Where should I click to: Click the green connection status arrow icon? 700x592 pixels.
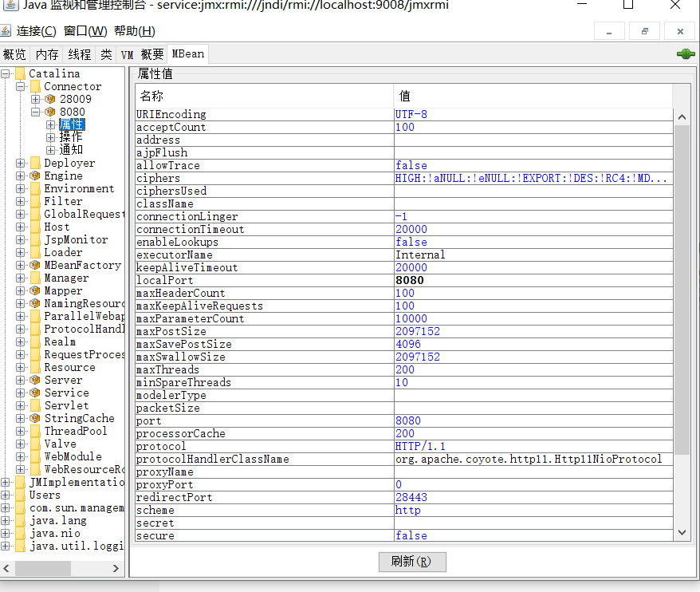tap(685, 54)
